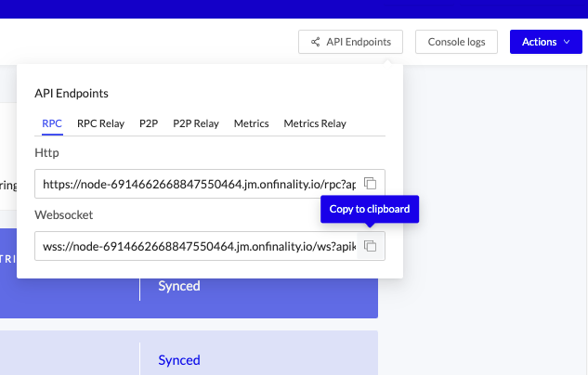This screenshot has width=588, height=375.
Task: Copy the Http RPC endpoint URL
Action: point(370,184)
